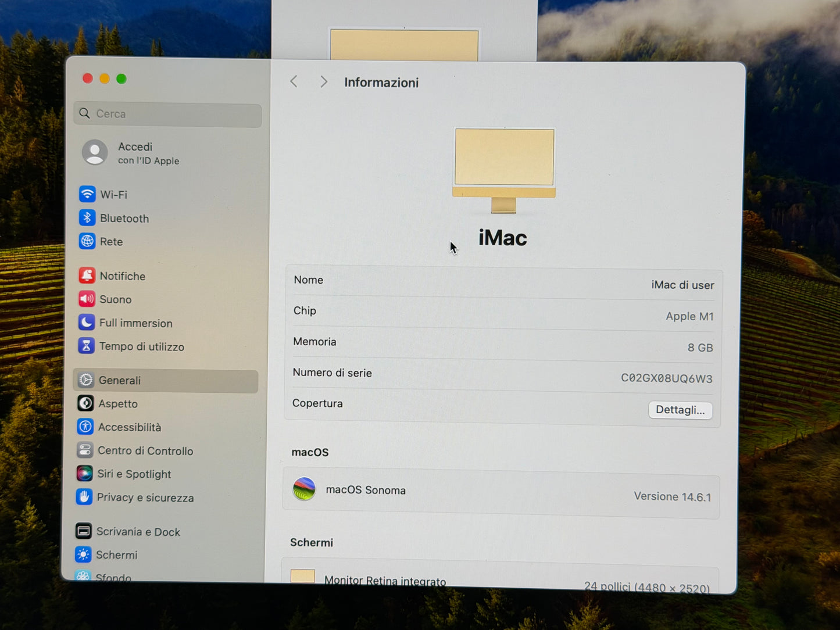Select Tempo di utilizzo label
This screenshot has width=840, height=630.
[x=141, y=346]
